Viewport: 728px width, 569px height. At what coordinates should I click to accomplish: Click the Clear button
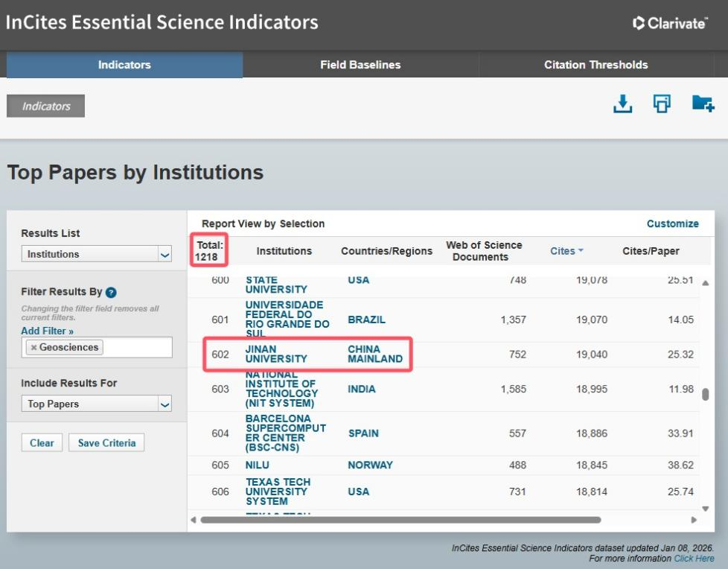pyautogui.click(x=42, y=443)
